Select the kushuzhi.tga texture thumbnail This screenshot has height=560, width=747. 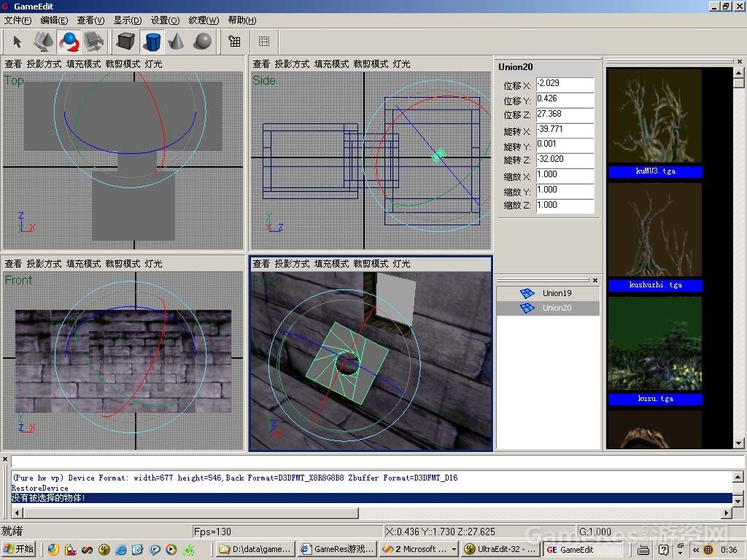coord(655,230)
